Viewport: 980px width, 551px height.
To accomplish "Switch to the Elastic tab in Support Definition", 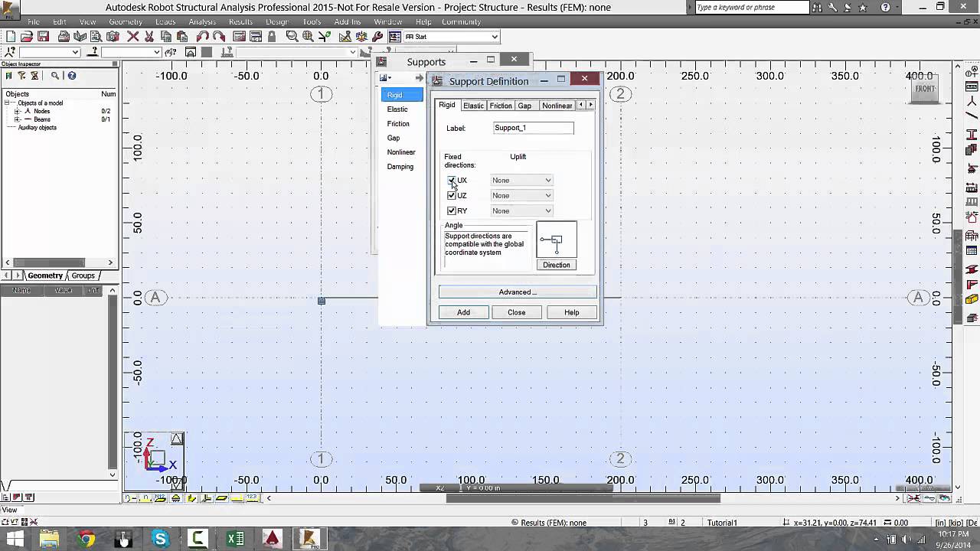I will [473, 106].
